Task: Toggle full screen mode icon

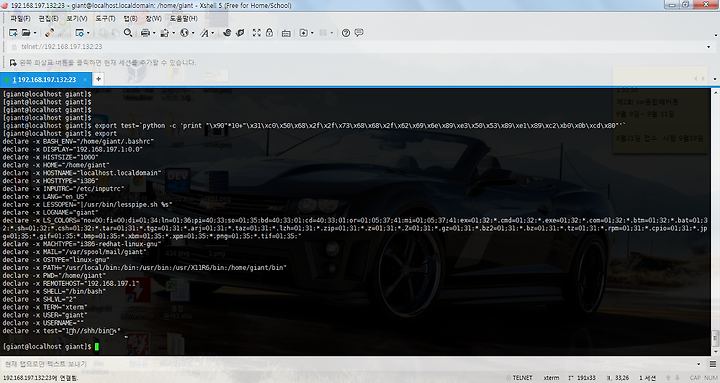Action: point(257,33)
